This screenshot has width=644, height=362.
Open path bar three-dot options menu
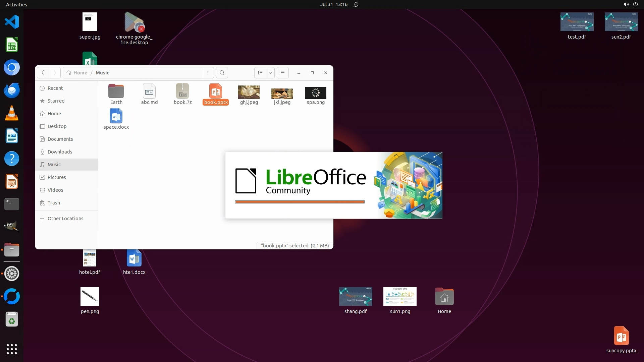208,73
